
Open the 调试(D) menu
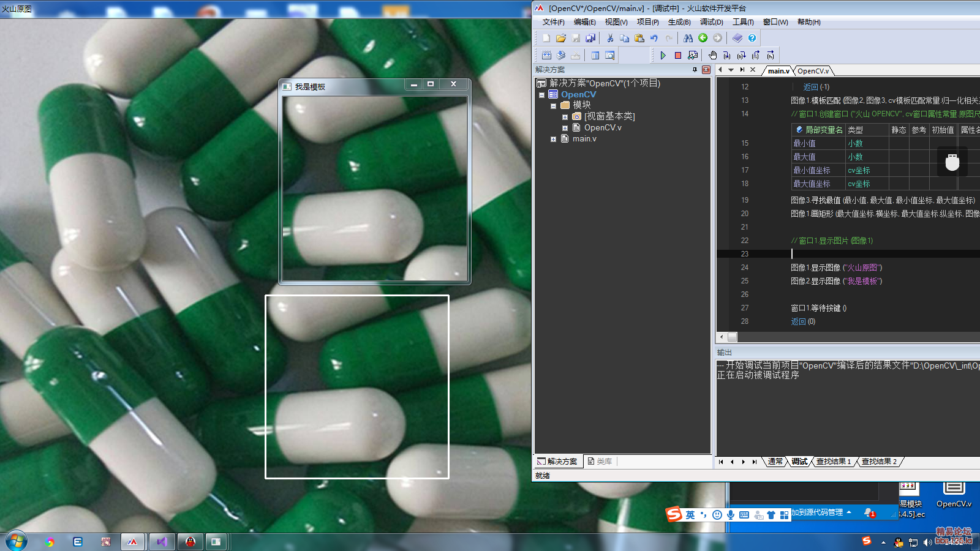(x=711, y=22)
